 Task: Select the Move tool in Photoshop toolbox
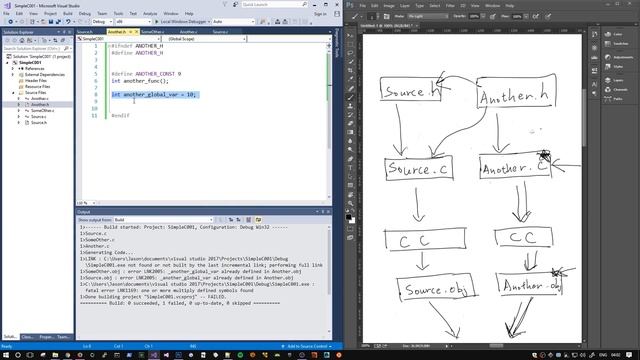point(350,35)
